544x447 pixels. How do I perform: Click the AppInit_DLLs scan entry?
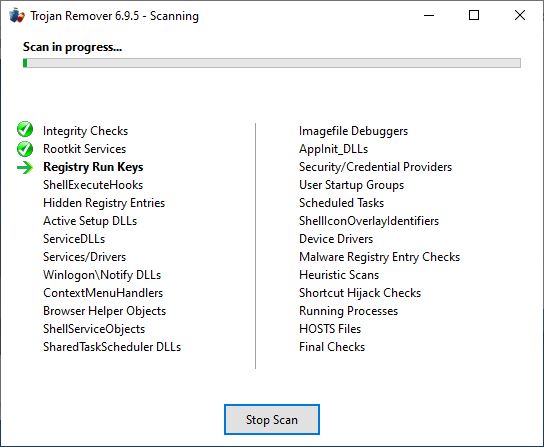click(333, 149)
